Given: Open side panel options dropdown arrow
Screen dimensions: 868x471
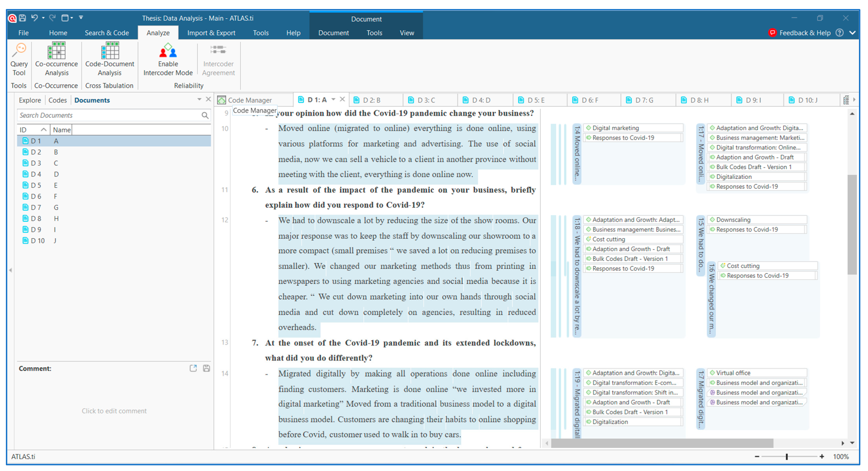Looking at the screenshot, I should (199, 99).
